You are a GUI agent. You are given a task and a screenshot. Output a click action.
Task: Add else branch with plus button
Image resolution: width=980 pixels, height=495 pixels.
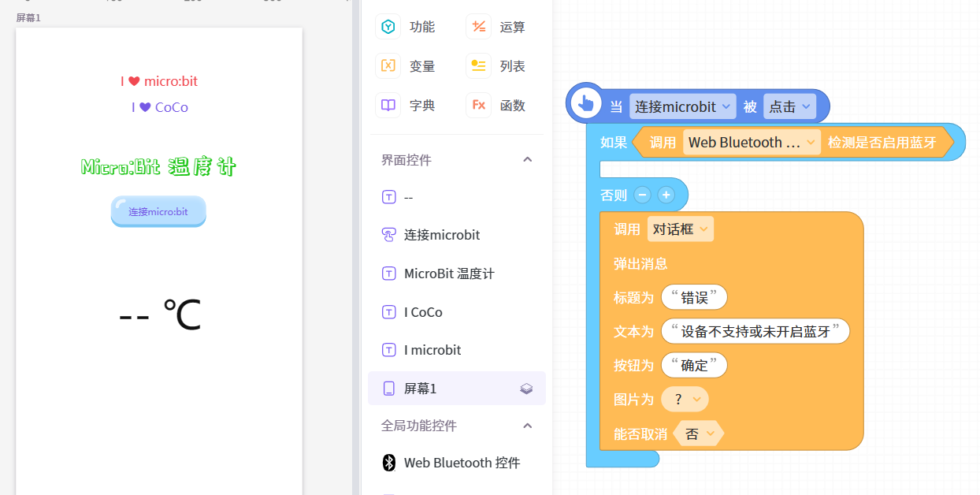pos(666,195)
